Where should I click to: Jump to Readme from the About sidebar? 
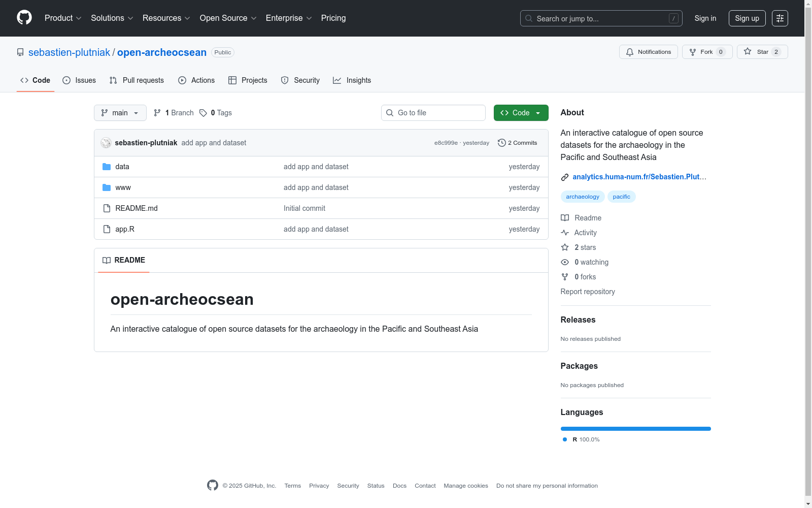[581, 218]
